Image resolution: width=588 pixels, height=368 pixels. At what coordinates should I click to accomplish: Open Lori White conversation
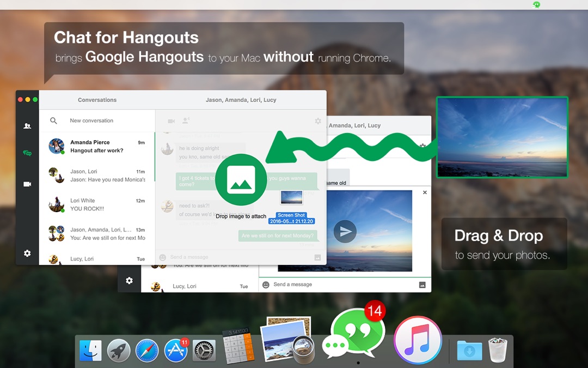click(x=97, y=204)
